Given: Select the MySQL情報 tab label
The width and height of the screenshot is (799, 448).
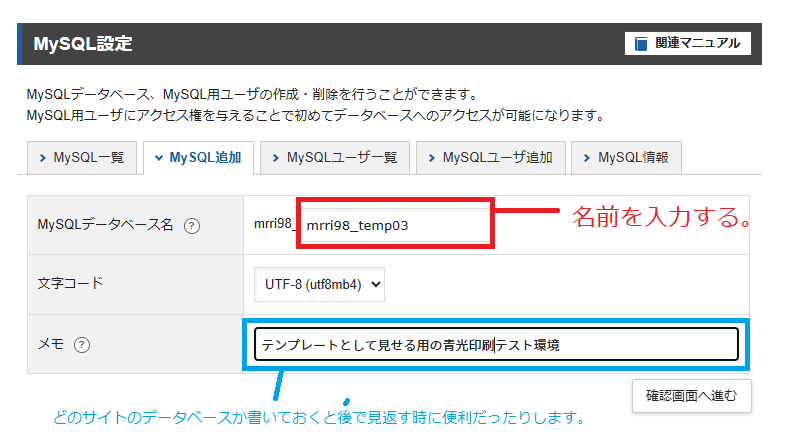Looking at the screenshot, I should (x=633, y=158).
